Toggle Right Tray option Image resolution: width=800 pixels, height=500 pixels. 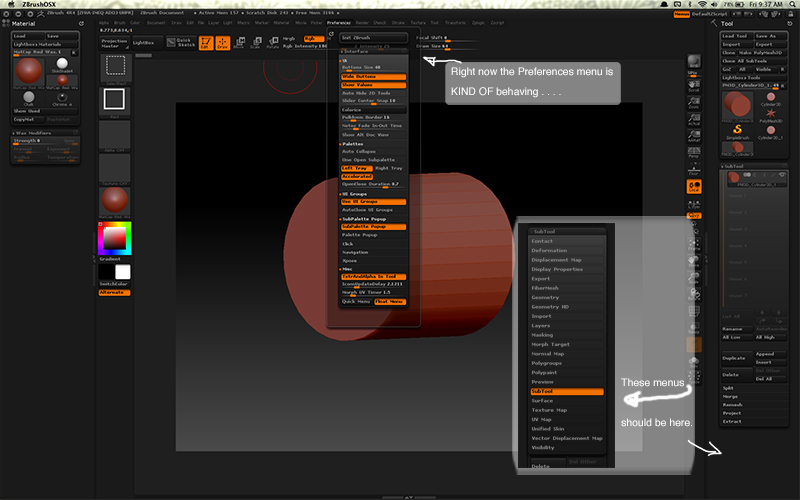point(390,168)
